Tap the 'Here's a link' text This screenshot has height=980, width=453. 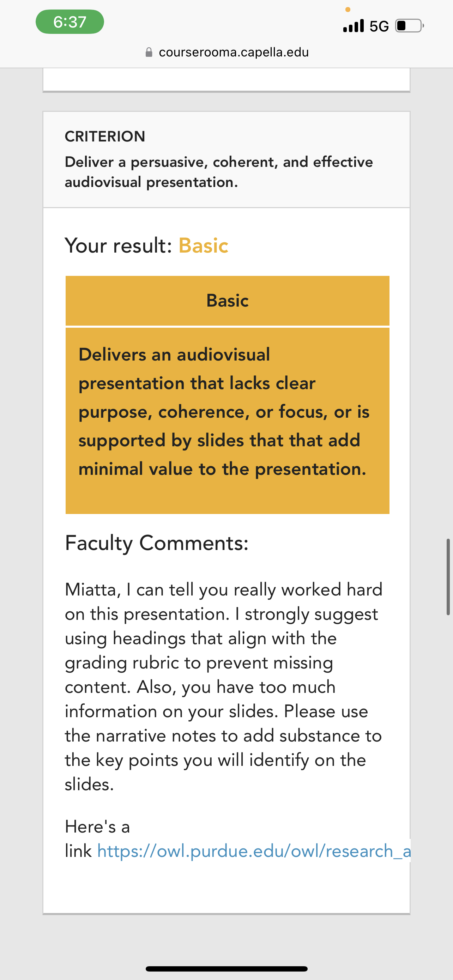(97, 839)
